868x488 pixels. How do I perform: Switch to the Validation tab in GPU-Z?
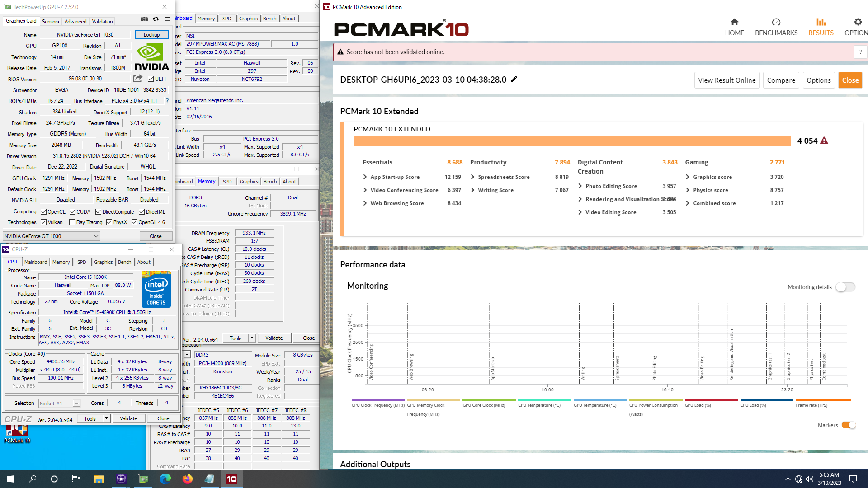click(103, 21)
